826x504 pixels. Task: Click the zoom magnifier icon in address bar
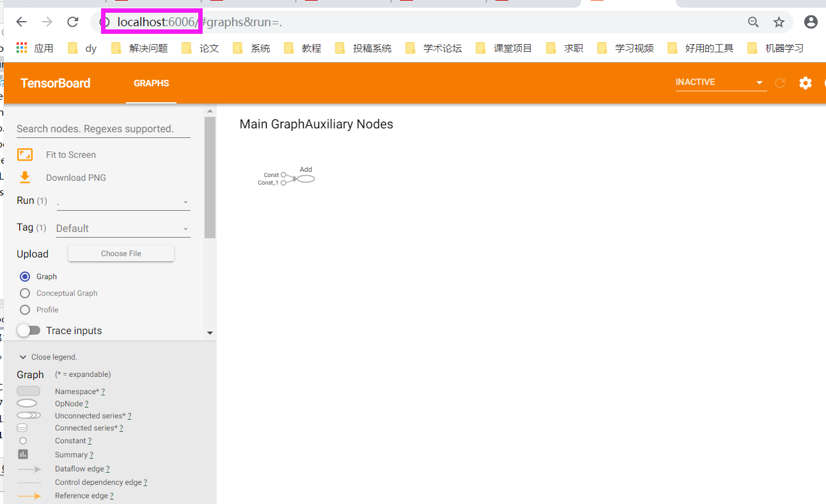[754, 22]
